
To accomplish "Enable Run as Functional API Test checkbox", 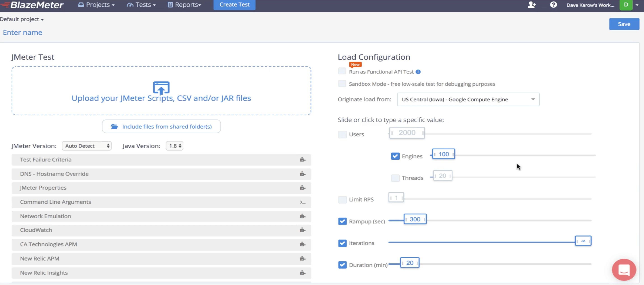I will [342, 71].
